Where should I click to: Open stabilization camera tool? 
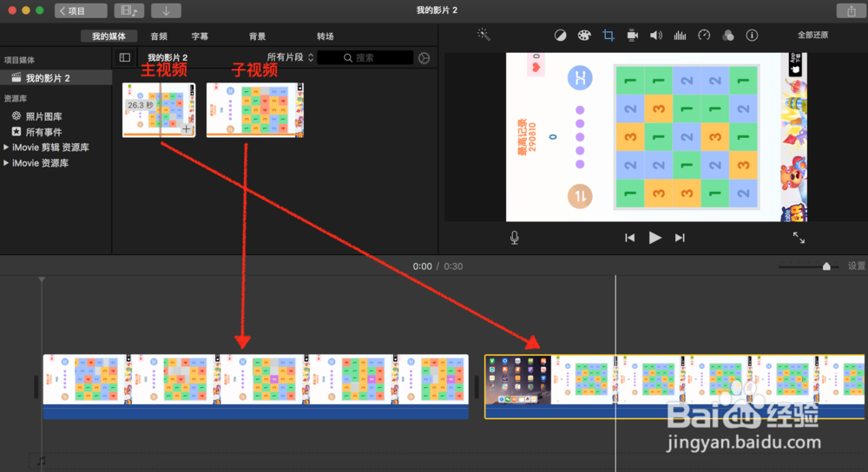coord(632,36)
